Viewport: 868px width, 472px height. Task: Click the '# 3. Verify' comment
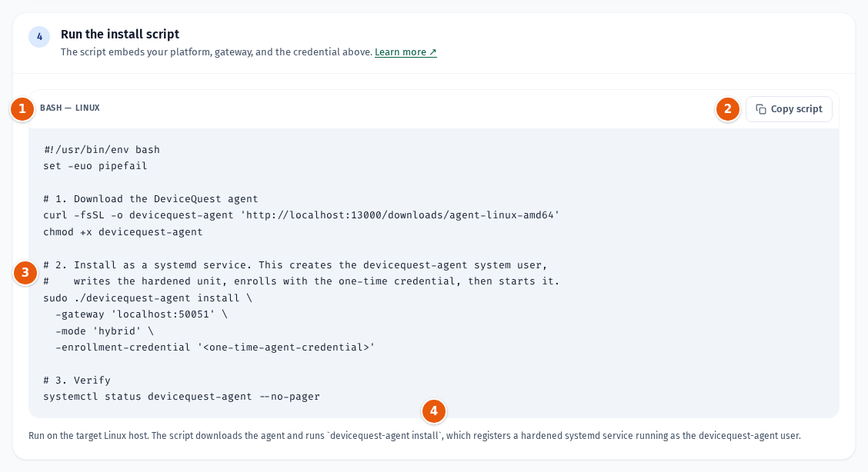click(77, 381)
